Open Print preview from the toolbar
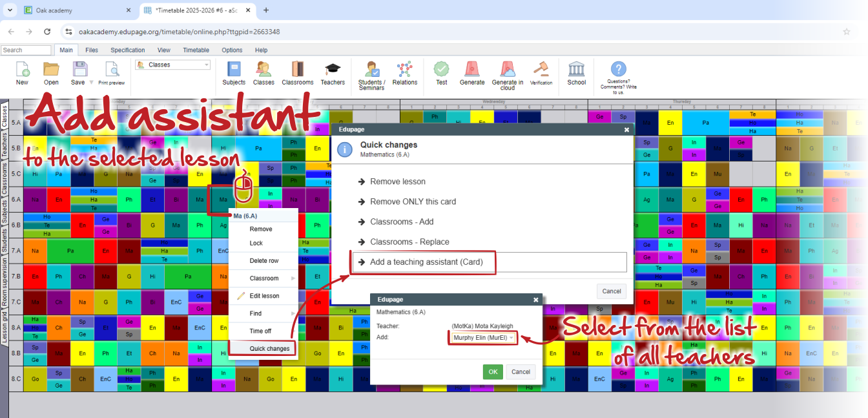Screen dimensions: 868x418 112,70
